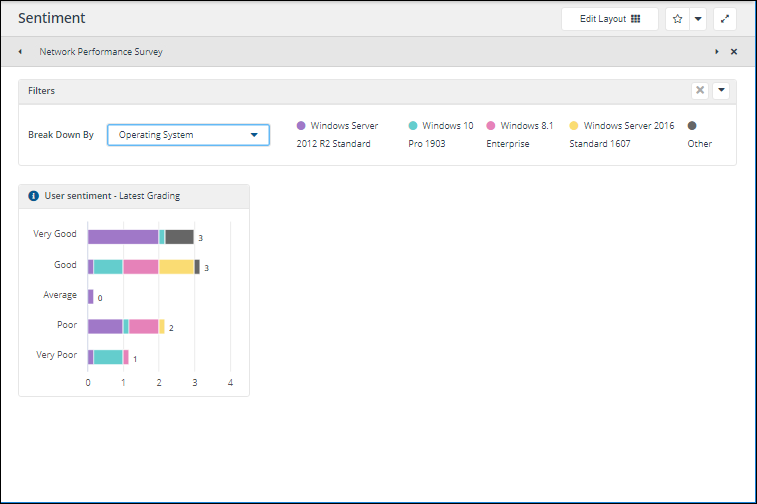Toggle Windows 10 Pro 1903 legend item

[x=441, y=126]
